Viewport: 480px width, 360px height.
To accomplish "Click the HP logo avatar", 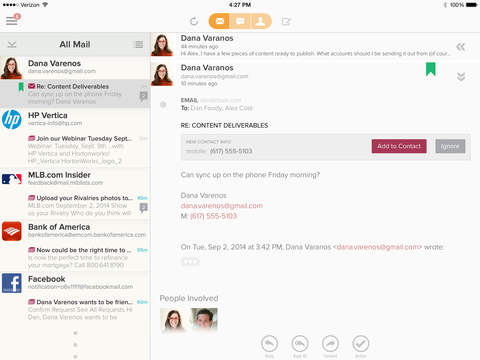I will [12, 119].
